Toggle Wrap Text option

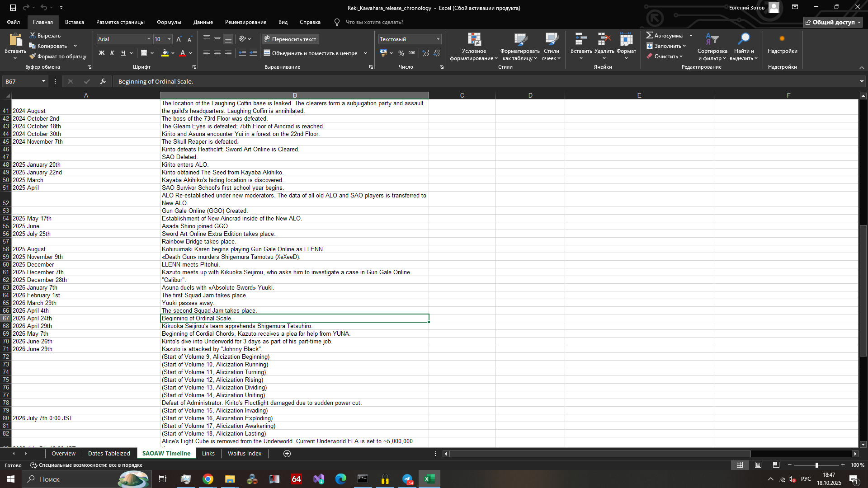tap(291, 39)
